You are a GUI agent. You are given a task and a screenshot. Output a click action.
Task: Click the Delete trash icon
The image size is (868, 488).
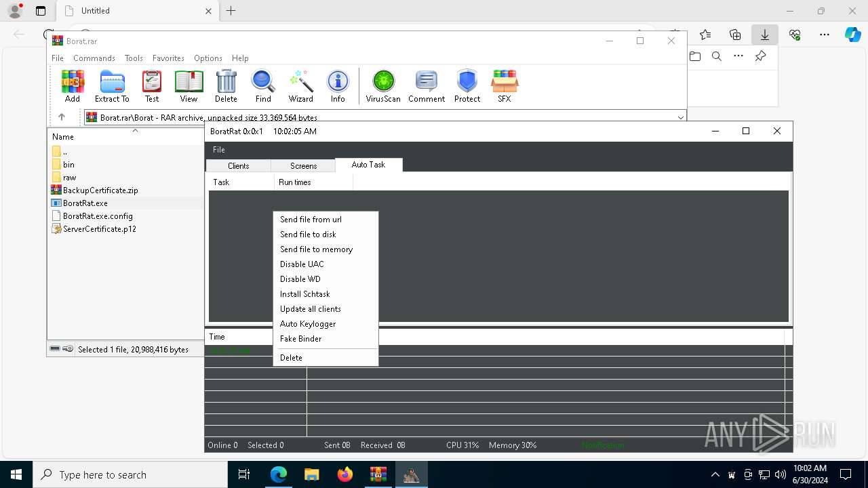(x=226, y=86)
